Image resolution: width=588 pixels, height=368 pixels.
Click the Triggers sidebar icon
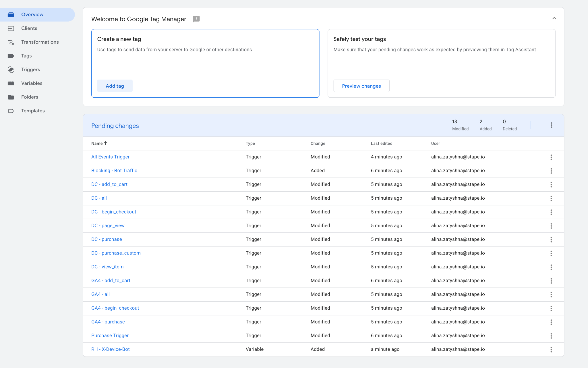[11, 70]
